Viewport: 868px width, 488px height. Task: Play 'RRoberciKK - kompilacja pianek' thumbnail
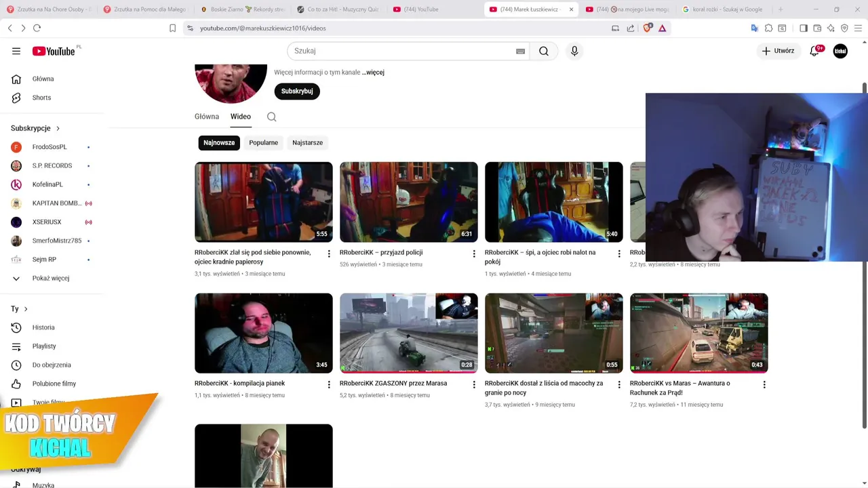click(x=263, y=333)
